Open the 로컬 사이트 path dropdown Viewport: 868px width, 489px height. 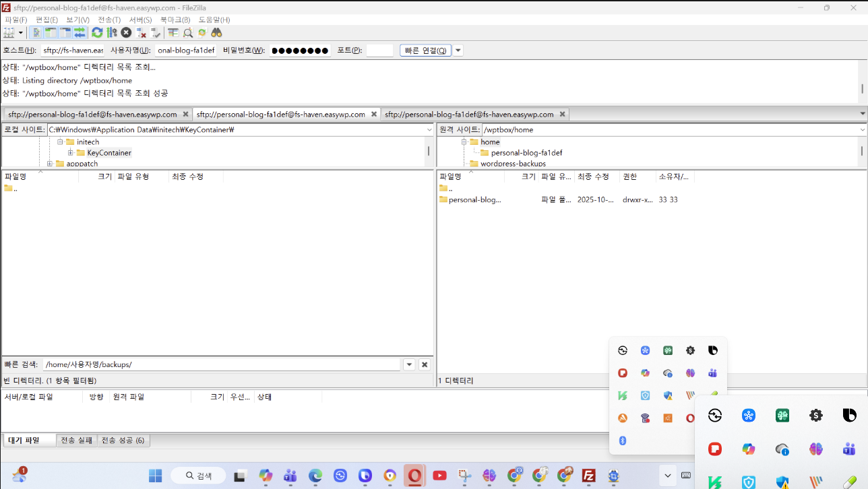coord(429,129)
